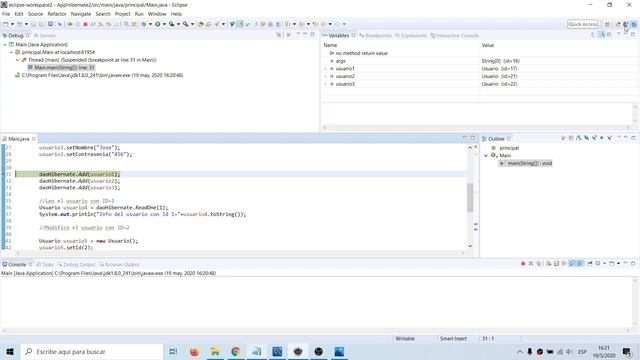The width and height of the screenshot is (640, 360).
Task: Toggle Scroll Lock in Console toolbar
Action: [x=556, y=264]
